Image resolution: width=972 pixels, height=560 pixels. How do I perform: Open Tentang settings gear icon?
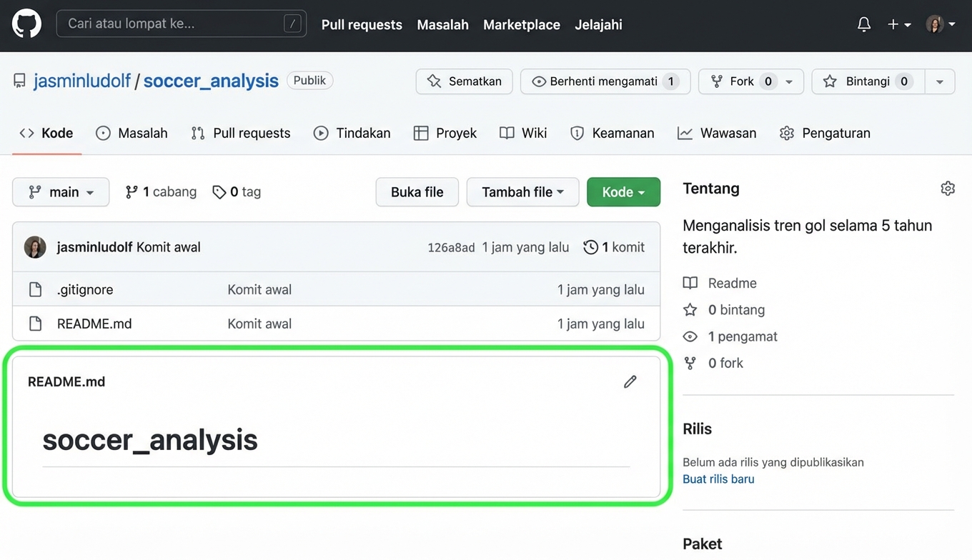948,189
